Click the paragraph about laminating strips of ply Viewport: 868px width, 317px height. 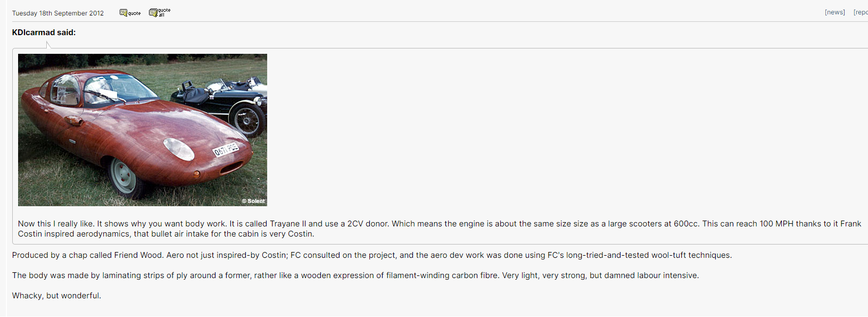[355, 275]
